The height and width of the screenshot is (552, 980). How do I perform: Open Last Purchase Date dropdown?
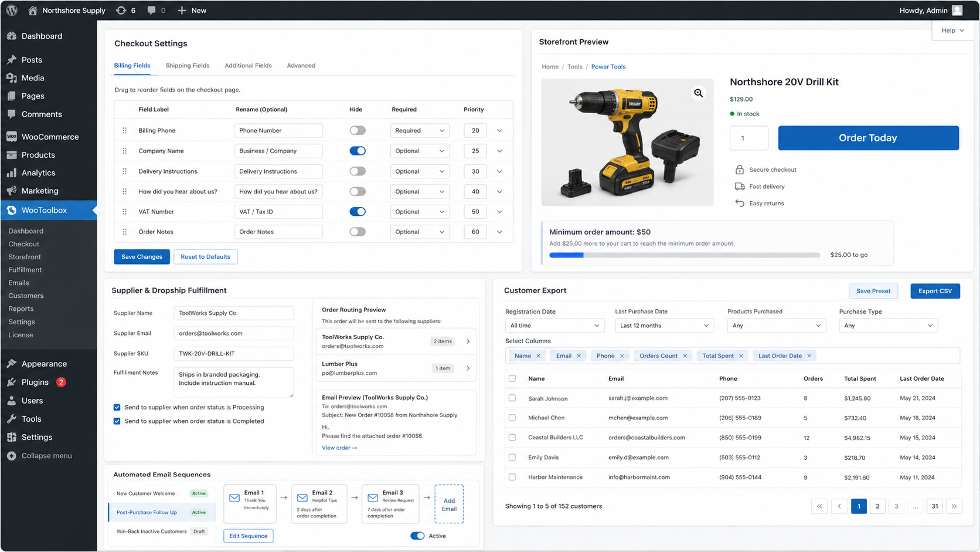[664, 326]
